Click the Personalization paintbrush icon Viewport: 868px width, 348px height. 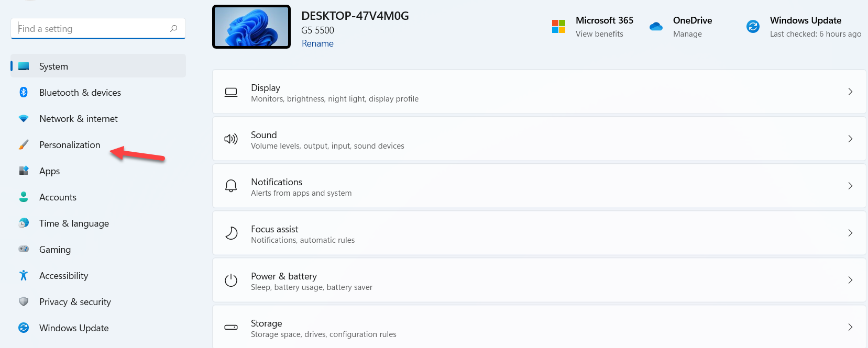click(x=24, y=145)
